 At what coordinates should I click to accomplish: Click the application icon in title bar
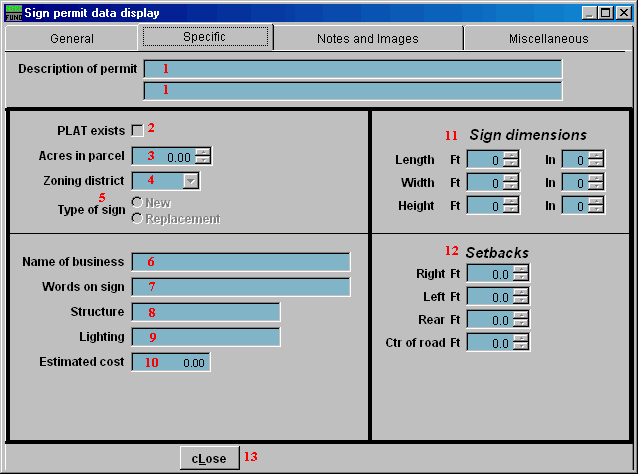tap(13, 12)
